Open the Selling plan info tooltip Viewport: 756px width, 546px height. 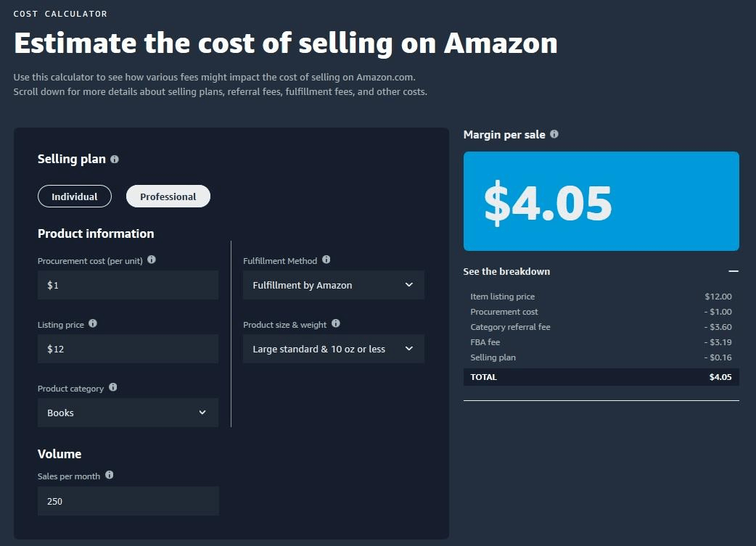[x=114, y=159]
